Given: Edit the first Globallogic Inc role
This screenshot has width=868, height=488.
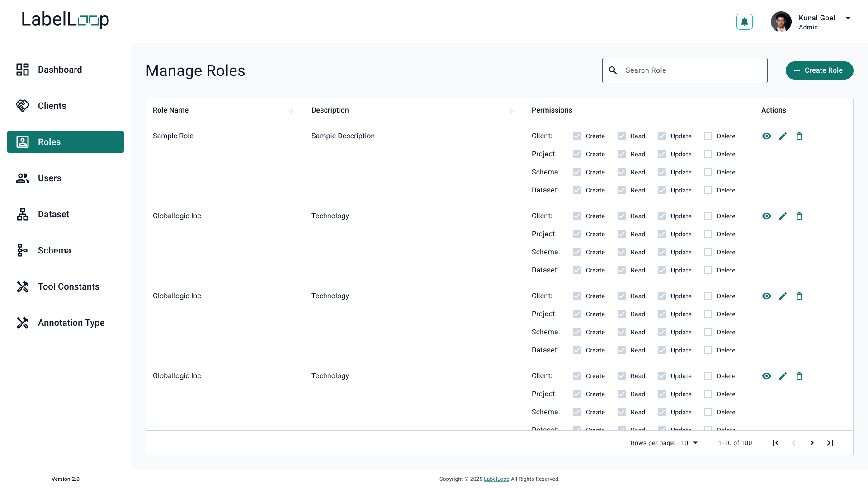Looking at the screenshot, I should coord(783,216).
